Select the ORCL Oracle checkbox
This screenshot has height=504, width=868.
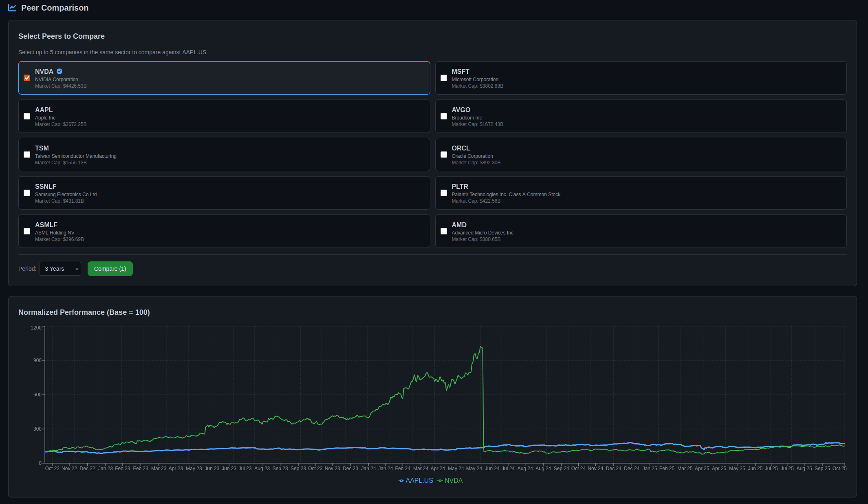[x=444, y=155]
